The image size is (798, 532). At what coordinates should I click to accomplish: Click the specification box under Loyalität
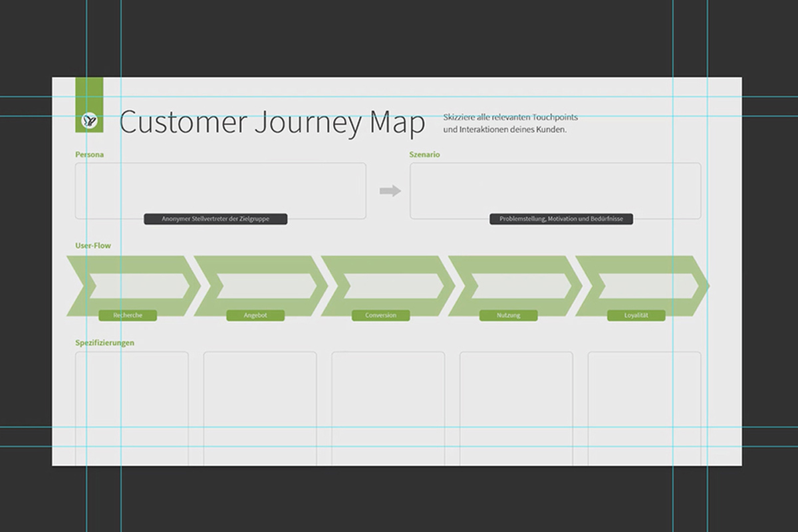tap(644, 408)
